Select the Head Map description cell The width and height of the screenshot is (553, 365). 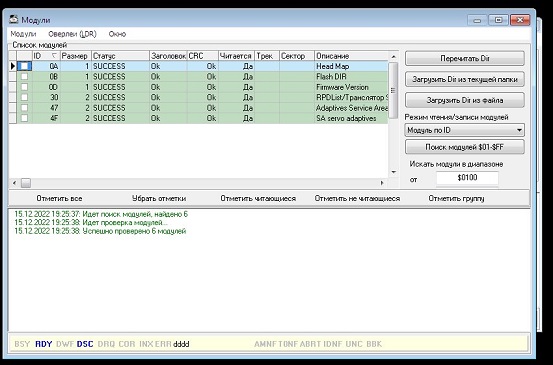click(351, 66)
